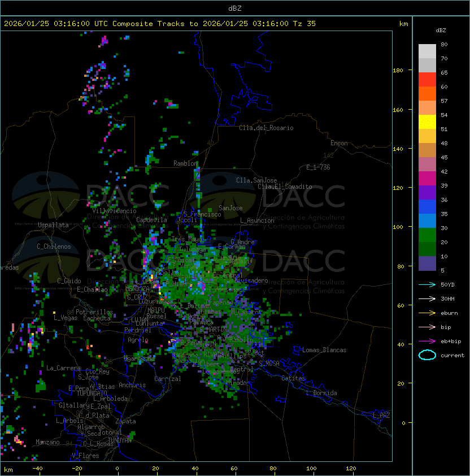Click the Tz 35 threshold value
Image resolution: width=470 pixels, height=476 pixels.
tap(304, 24)
